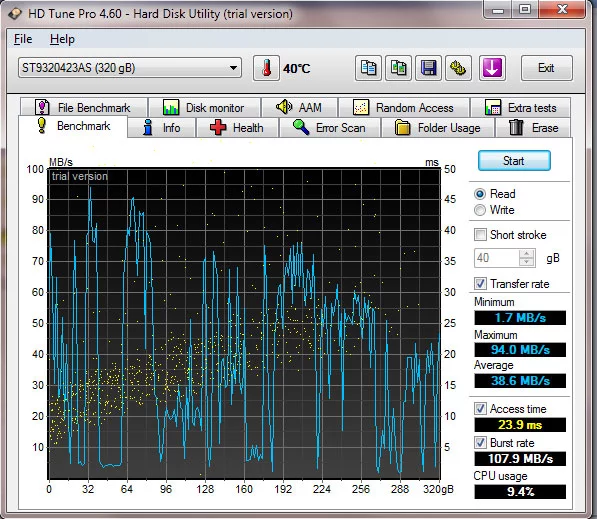The width and height of the screenshot is (597, 519).
Task: Increase short stroke value with up arrow
Action: pos(527,254)
